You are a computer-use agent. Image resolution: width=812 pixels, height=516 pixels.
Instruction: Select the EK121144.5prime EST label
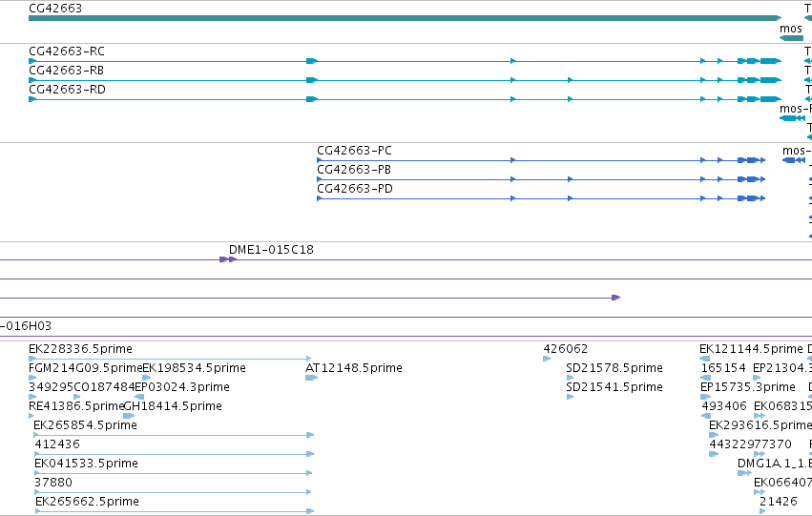pyautogui.click(x=751, y=349)
